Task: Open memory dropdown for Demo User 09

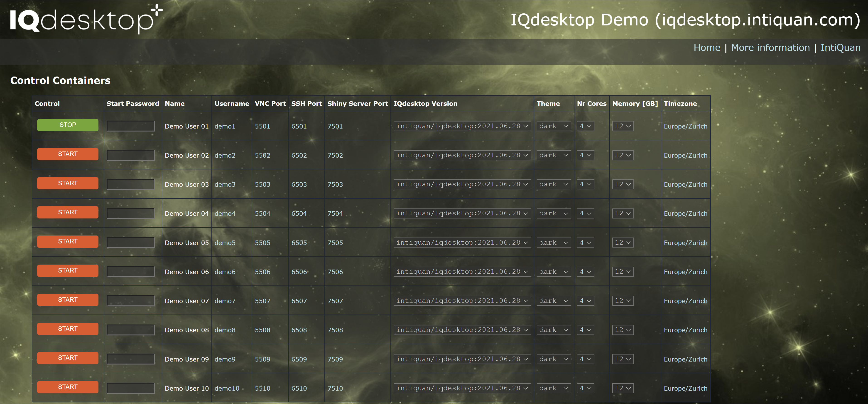Action: 623,359
